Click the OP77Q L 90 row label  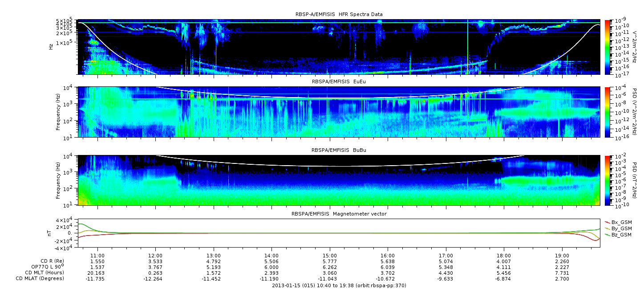tap(44, 267)
